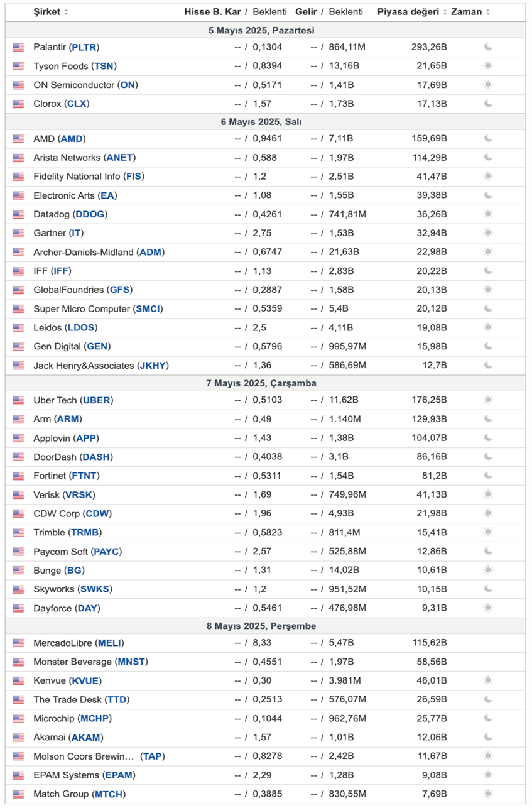Click the sun icon for ON Semiconductor
The height and width of the screenshot is (808, 532).
coord(488,85)
